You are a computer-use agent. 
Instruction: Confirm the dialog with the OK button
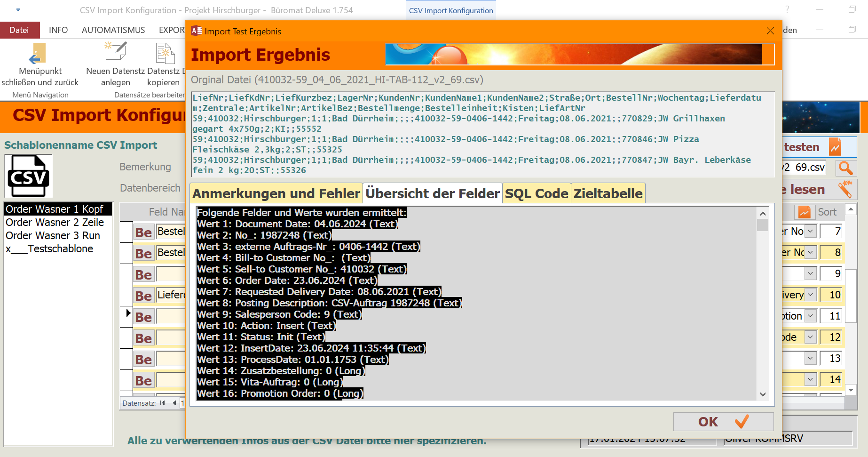tap(723, 422)
